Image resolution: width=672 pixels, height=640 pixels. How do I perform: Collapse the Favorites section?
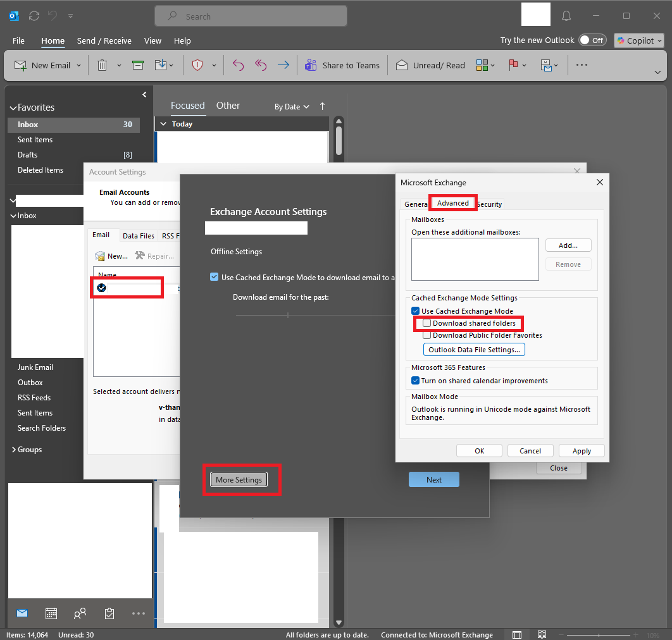tap(13, 108)
